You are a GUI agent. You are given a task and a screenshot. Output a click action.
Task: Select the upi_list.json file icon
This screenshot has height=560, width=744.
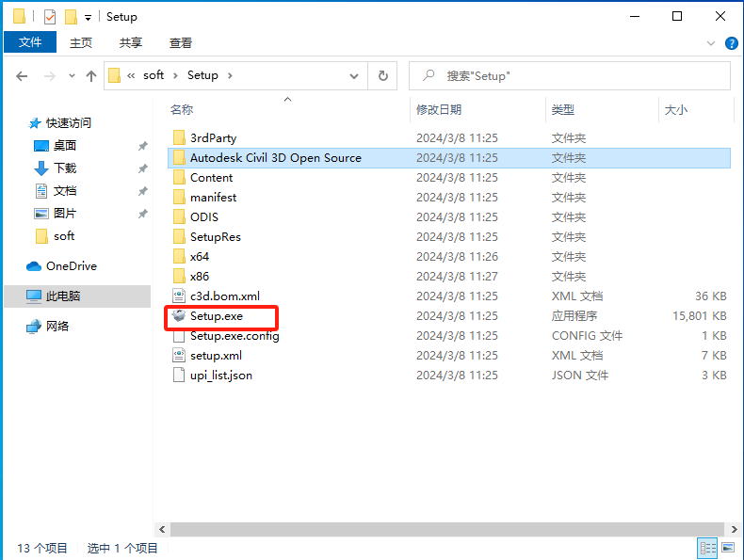(x=179, y=376)
